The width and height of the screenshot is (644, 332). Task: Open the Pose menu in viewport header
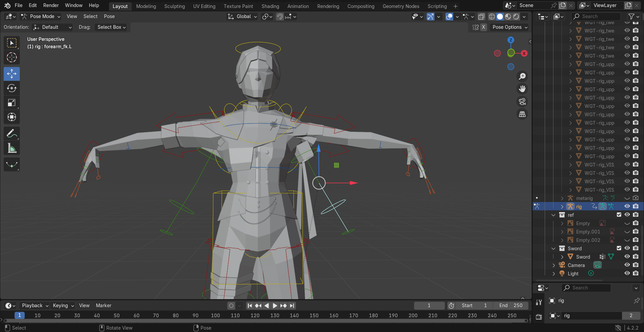[109, 16]
